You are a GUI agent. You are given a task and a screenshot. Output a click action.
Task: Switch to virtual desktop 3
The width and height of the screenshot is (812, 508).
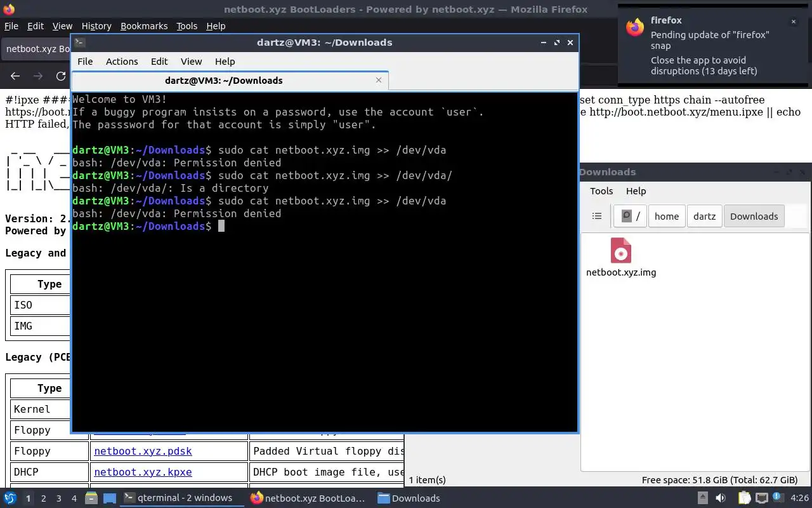(x=59, y=498)
